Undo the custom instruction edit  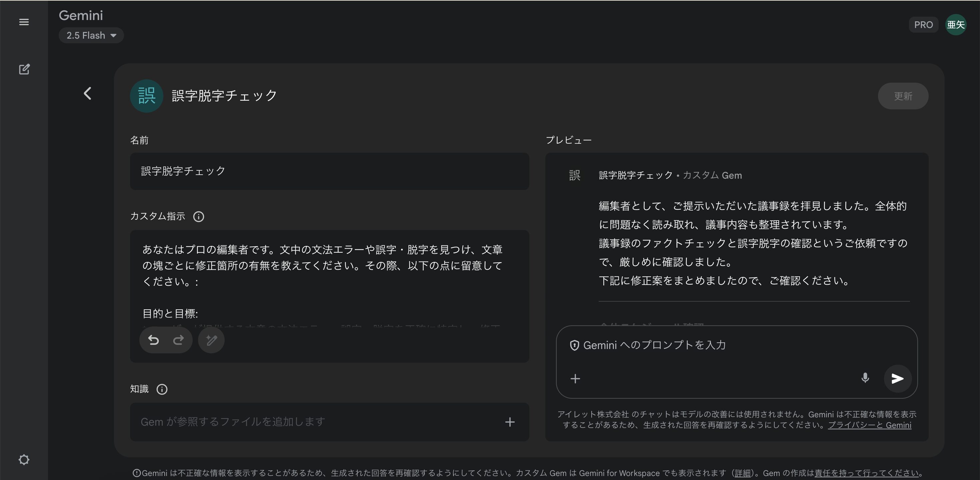click(153, 340)
